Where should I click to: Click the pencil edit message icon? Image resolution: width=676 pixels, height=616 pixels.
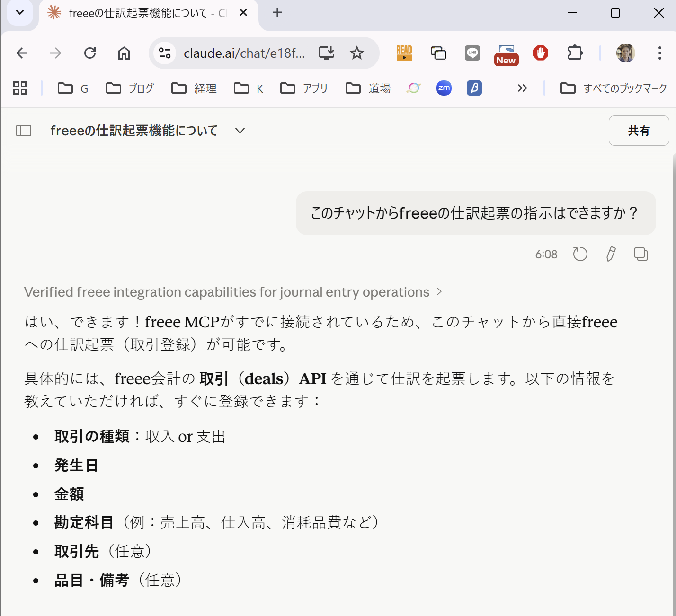611,255
